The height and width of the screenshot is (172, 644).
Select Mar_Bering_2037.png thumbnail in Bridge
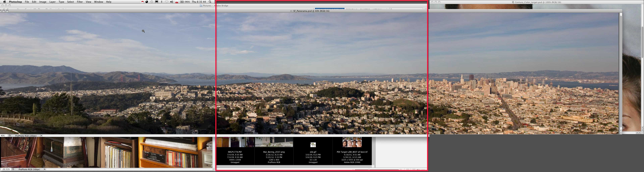tap(274, 142)
